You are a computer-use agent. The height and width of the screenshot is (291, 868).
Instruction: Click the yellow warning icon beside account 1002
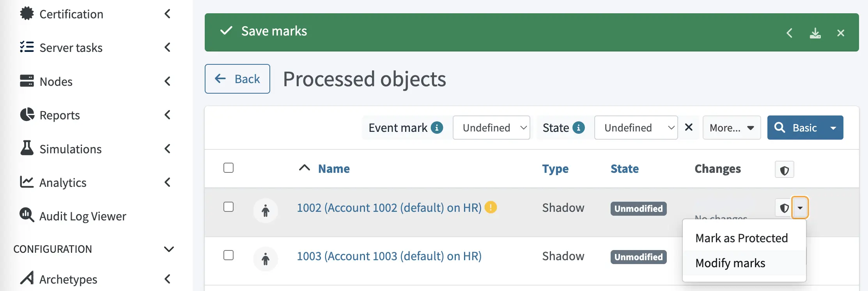click(491, 207)
